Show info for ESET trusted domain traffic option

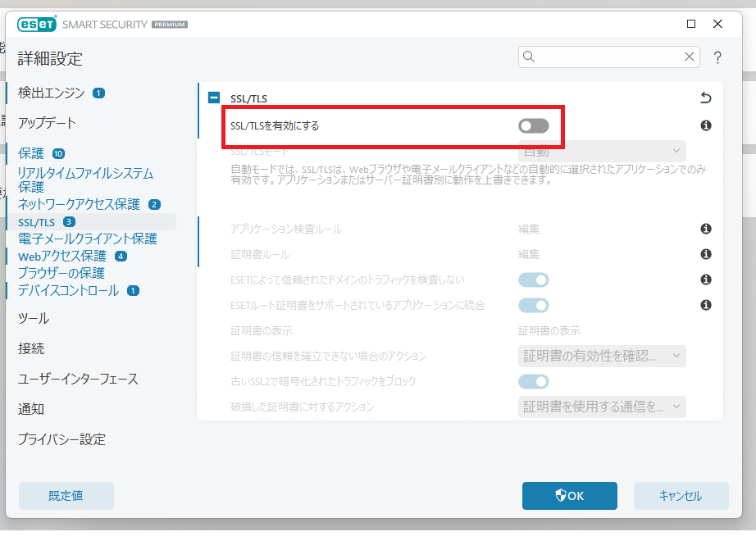coord(706,280)
